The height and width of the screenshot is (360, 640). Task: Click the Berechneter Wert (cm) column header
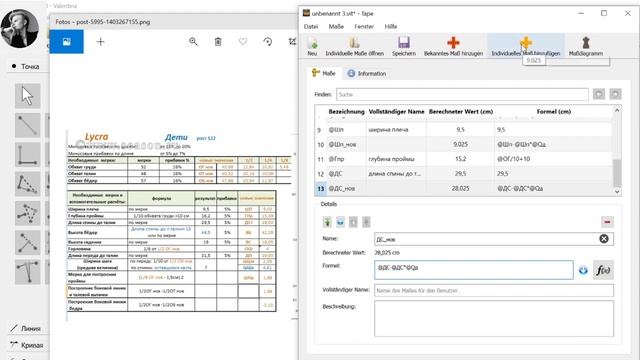[x=460, y=111]
